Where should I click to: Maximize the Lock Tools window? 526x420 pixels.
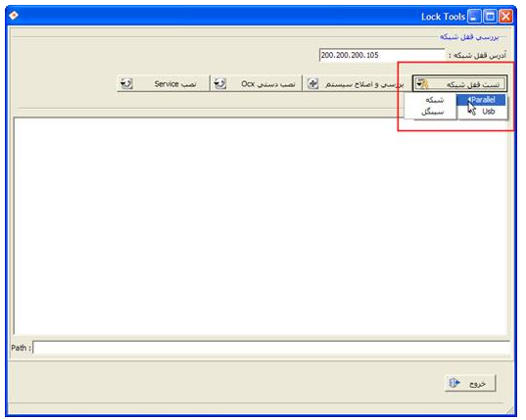[490, 17]
